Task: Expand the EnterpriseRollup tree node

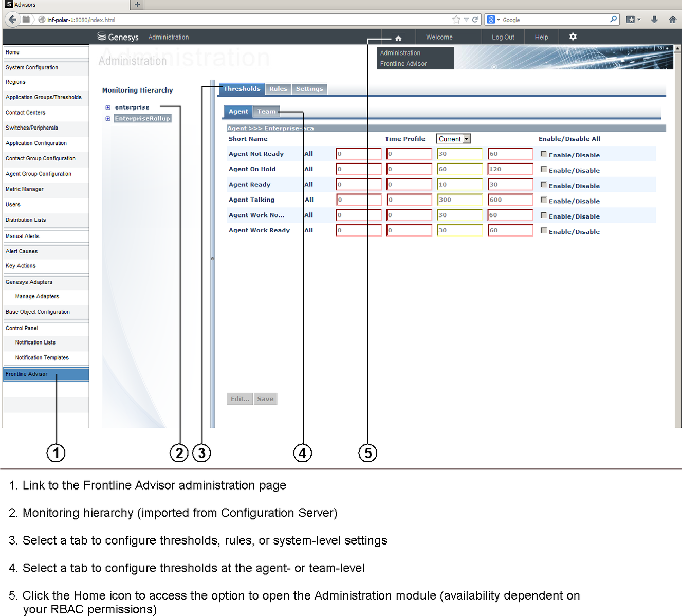Action: pyautogui.click(x=108, y=119)
